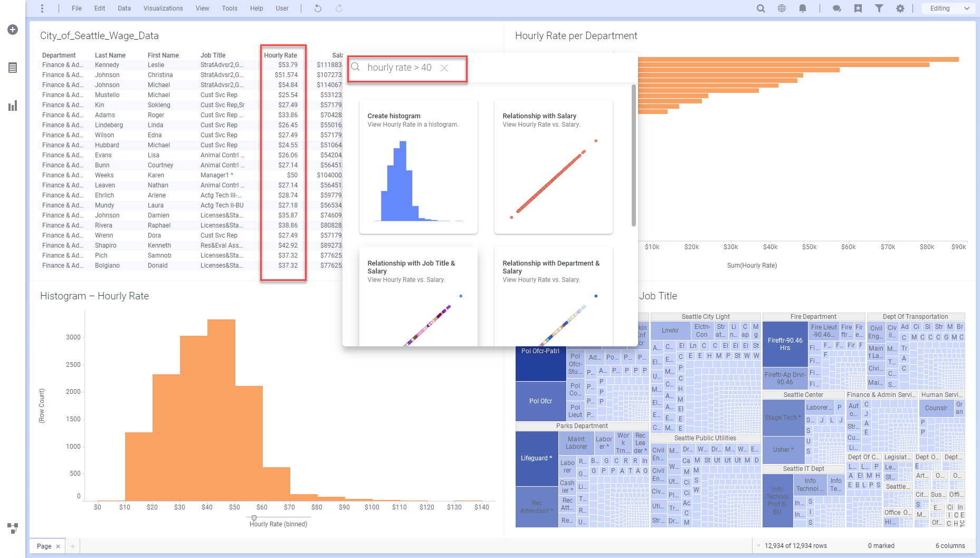
Task: Click the histogram bin slider handle
Action: pos(254,518)
